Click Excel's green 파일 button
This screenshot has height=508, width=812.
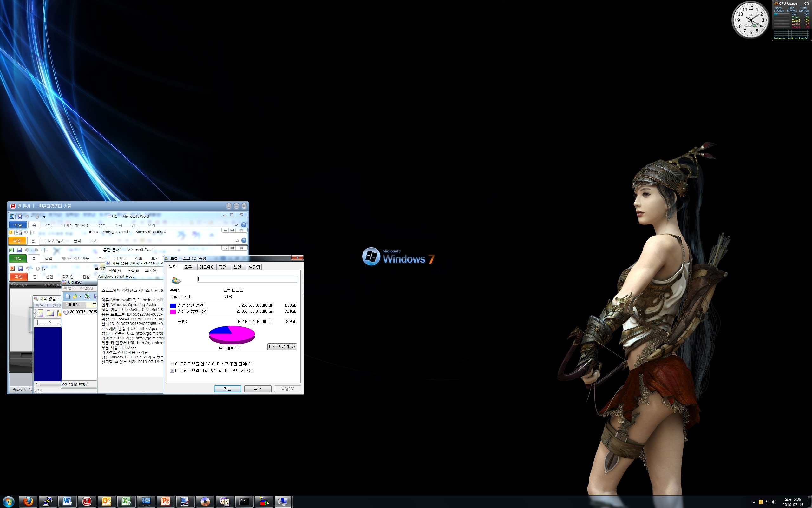click(17, 258)
